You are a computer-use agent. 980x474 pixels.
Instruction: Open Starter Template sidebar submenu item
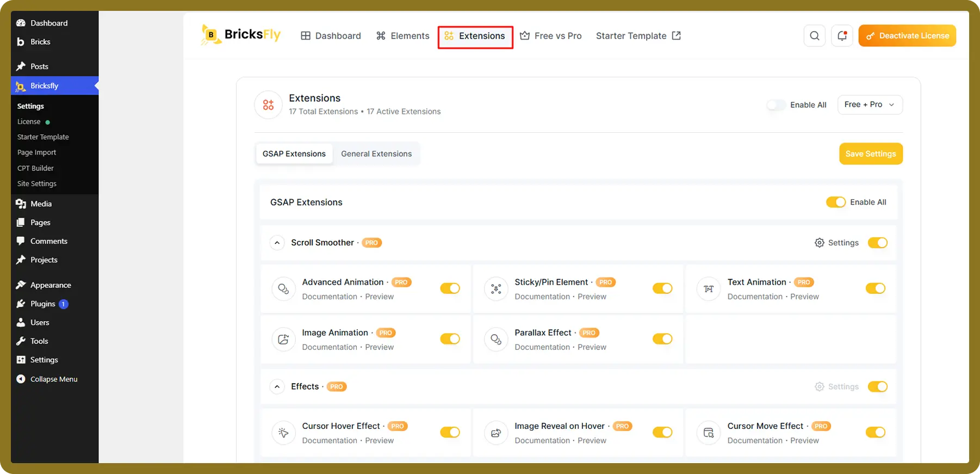coord(43,137)
